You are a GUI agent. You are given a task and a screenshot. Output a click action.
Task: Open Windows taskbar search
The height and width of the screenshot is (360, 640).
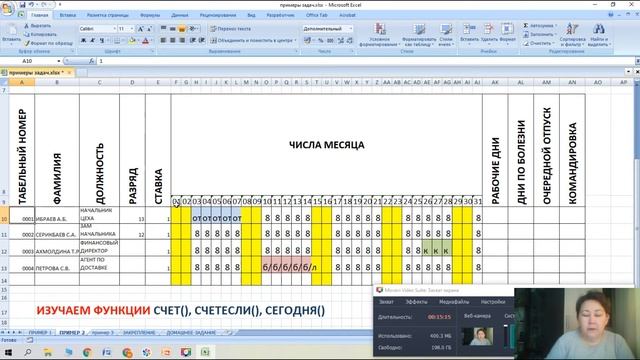click(x=28, y=352)
